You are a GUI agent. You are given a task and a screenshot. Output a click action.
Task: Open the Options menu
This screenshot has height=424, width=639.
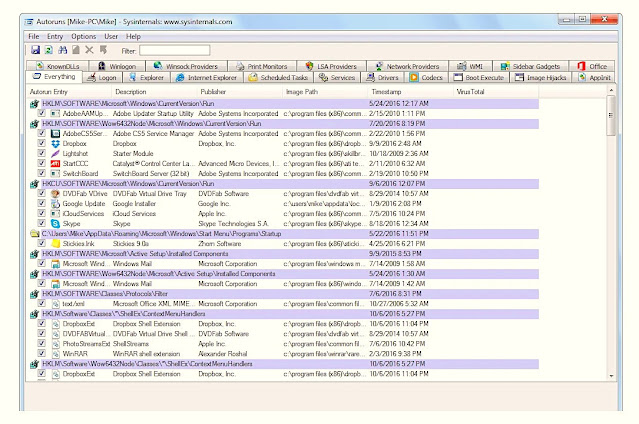[x=84, y=36]
